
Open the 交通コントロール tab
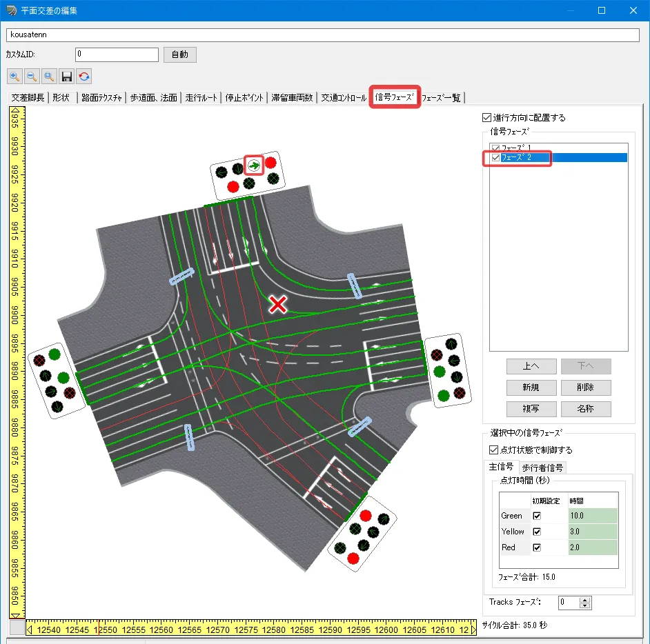pyautogui.click(x=344, y=98)
